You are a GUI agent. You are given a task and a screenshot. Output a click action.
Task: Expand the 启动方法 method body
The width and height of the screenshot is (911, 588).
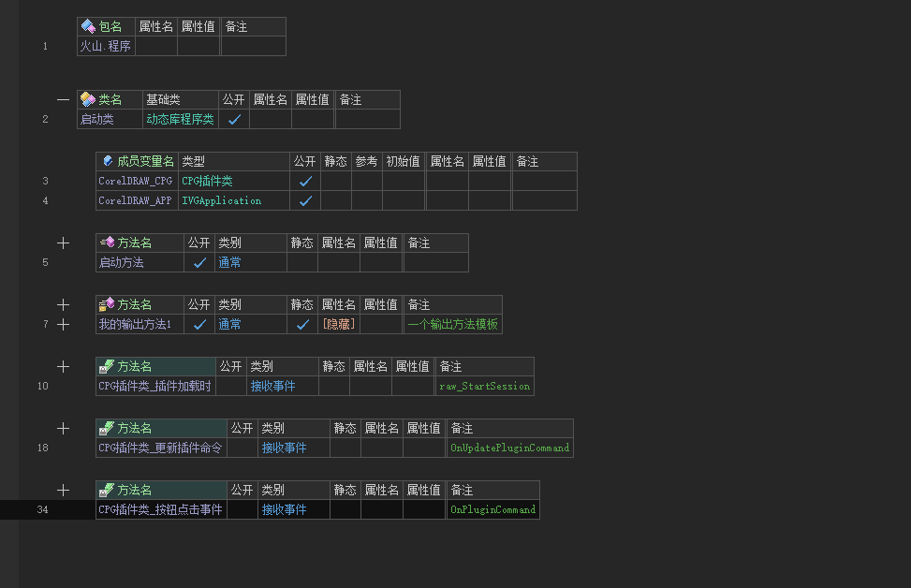[x=63, y=243]
